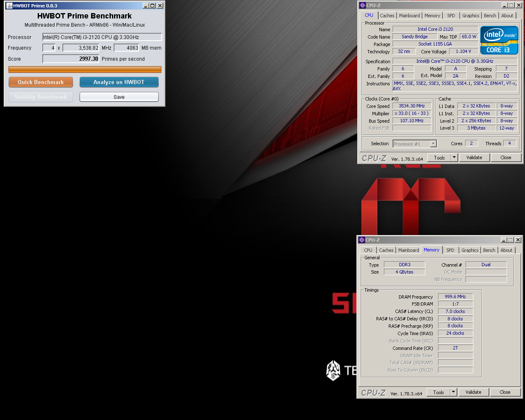Click Analyze on HWBOT button
This screenshot has width=525, height=420.
[x=119, y=82]
